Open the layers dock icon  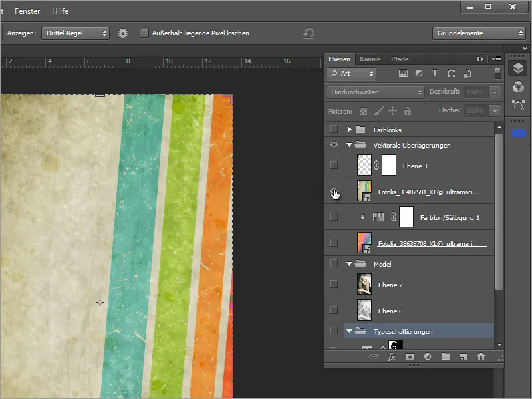point(518,68)
